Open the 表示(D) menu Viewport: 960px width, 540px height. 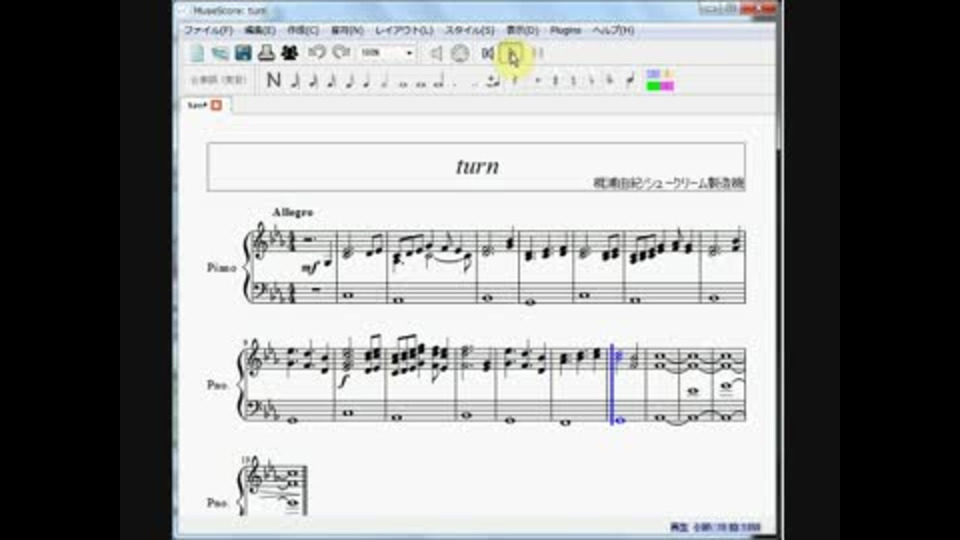(x=522, y=30)
